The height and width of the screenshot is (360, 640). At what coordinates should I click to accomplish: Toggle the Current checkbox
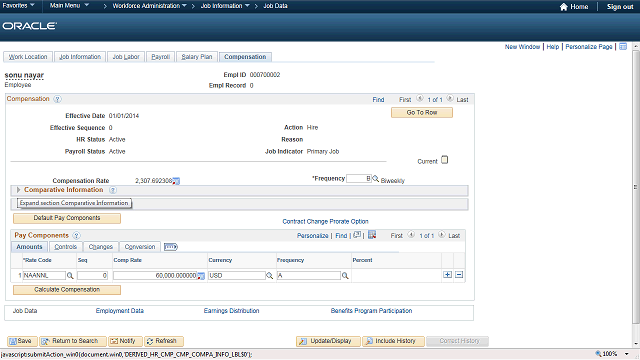pos(444,160)
